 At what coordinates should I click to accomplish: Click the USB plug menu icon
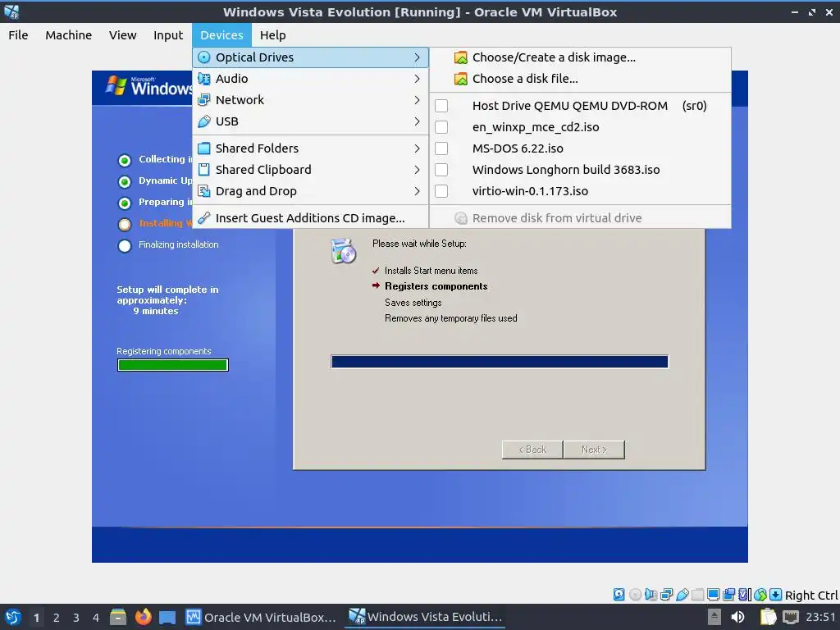point(203,121)
